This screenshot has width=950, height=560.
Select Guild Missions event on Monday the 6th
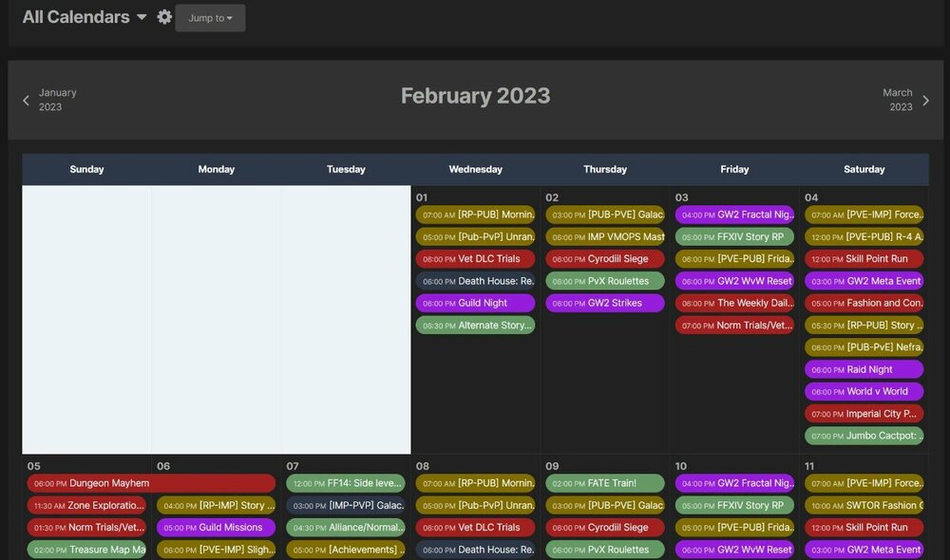point(216,528)
